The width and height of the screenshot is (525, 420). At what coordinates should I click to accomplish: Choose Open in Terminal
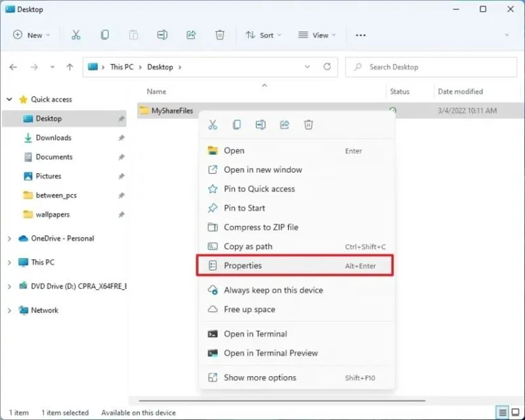point(297,334)
